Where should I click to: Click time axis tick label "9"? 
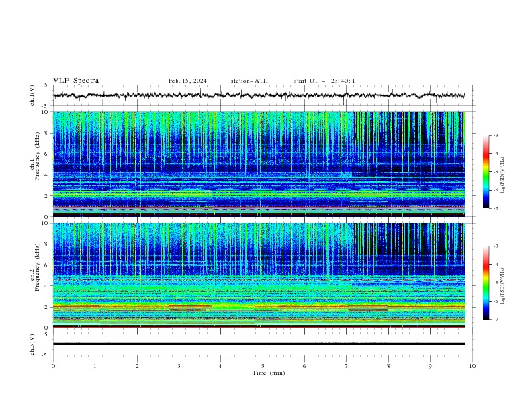point(430,366)
